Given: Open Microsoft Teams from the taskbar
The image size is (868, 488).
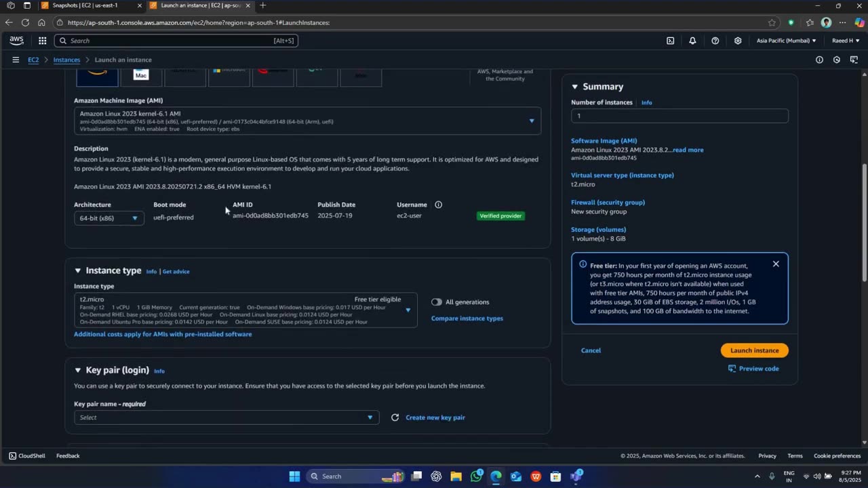Looking at the screenshot, I should tap(576, 476).
